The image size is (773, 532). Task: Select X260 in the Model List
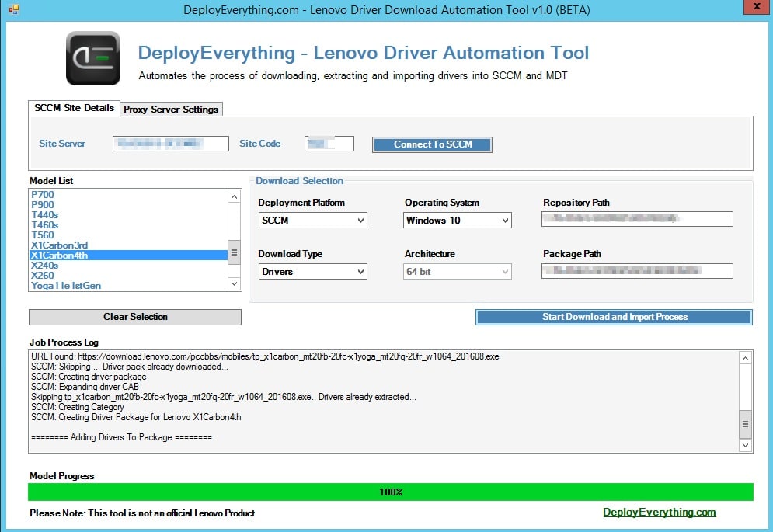[x=129, y=276]
